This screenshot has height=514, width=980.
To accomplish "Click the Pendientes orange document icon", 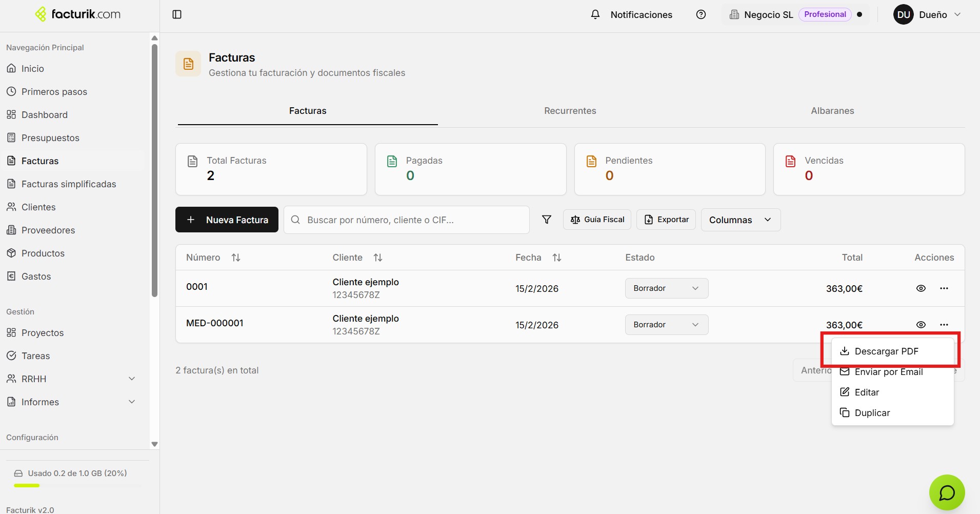I will pyautogui.click(x=591, y=161).
